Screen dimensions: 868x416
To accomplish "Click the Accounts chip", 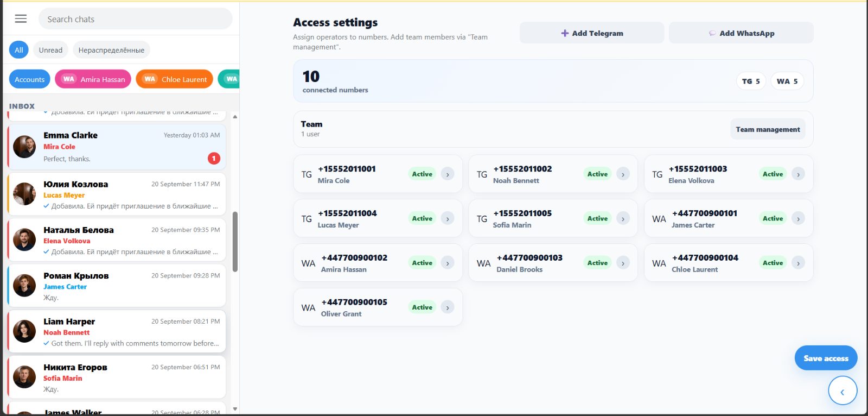I will click(29, 79).
